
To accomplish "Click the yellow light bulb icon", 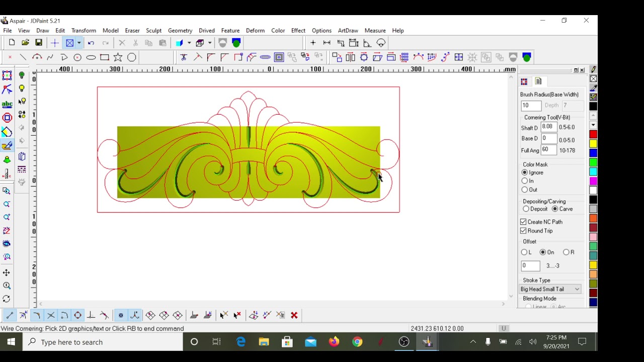I will click(x=22, y=88).
